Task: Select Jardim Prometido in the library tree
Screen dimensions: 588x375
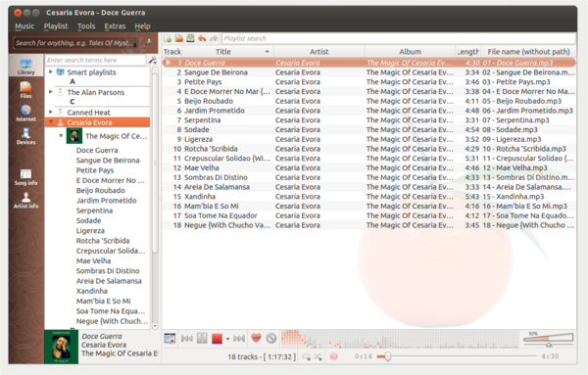Action: click(x=106, y=201)
